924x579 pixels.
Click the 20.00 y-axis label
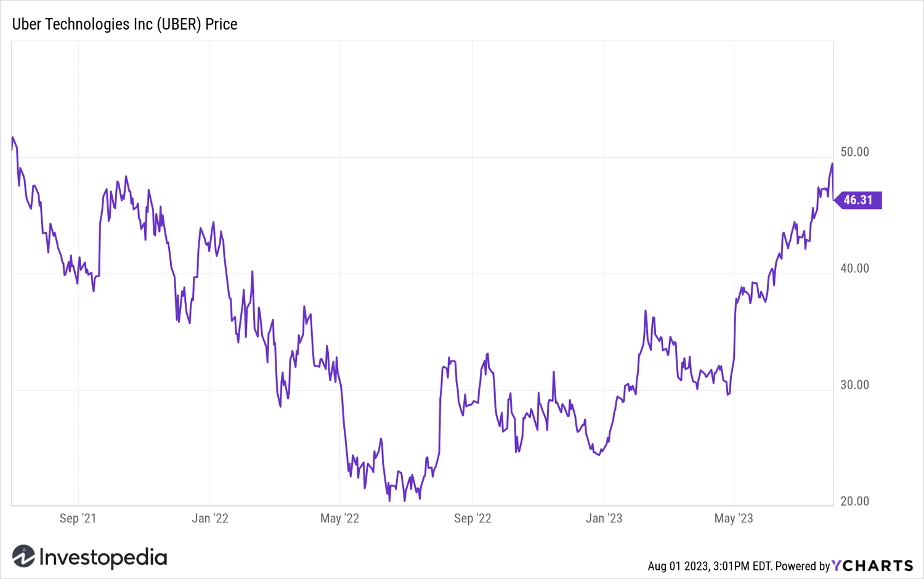(x=855, y=501)
